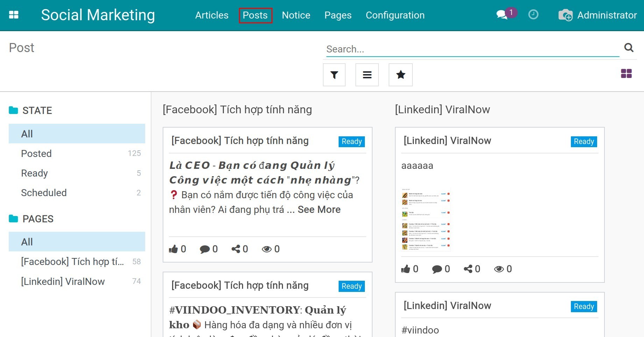Switch to kanban view with the grid icon
The height and width of the screenshot is (337, 644).
point(627,74)
